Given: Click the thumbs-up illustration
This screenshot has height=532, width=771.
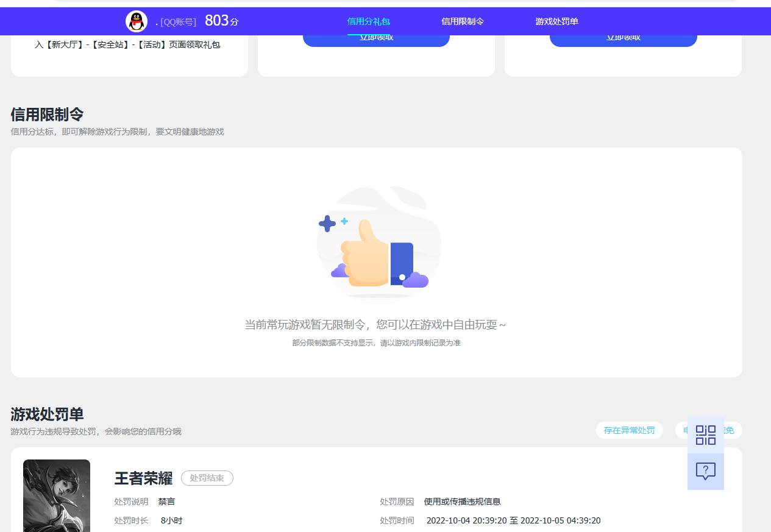Looking at the screenshot, I should coord(379,243).
